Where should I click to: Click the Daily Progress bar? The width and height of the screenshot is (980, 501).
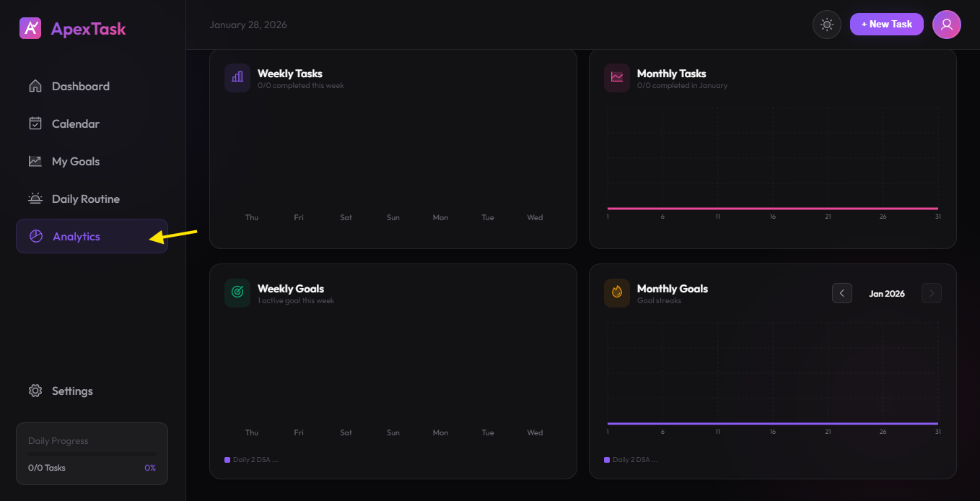[92, 455]
